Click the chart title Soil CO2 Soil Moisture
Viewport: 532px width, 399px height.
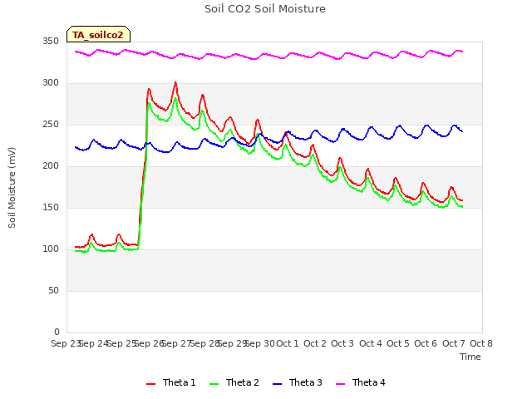tap(265, 9)
